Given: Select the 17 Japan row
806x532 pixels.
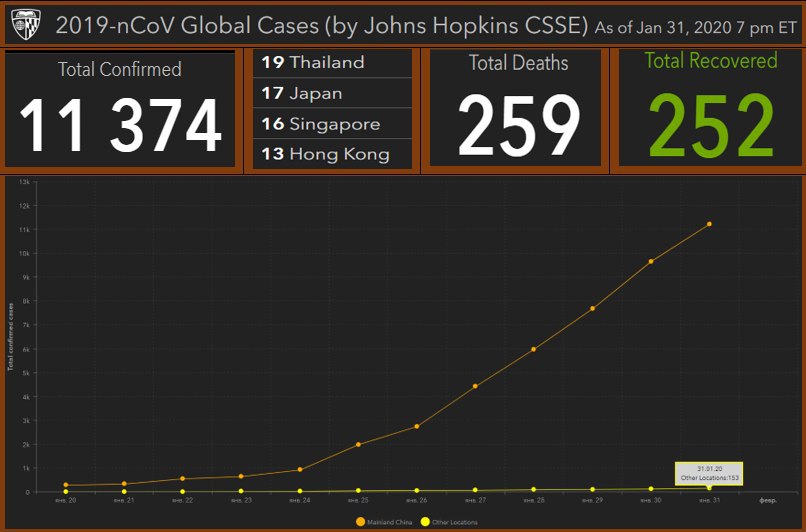Looking at the screenshot, I should pyautogui.click(x=333, y=93).
